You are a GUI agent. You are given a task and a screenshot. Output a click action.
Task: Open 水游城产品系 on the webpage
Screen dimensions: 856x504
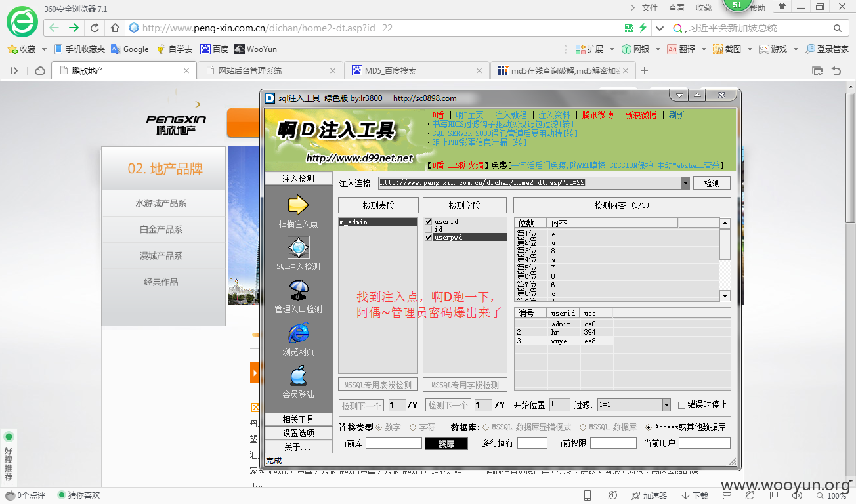(161, 203)
